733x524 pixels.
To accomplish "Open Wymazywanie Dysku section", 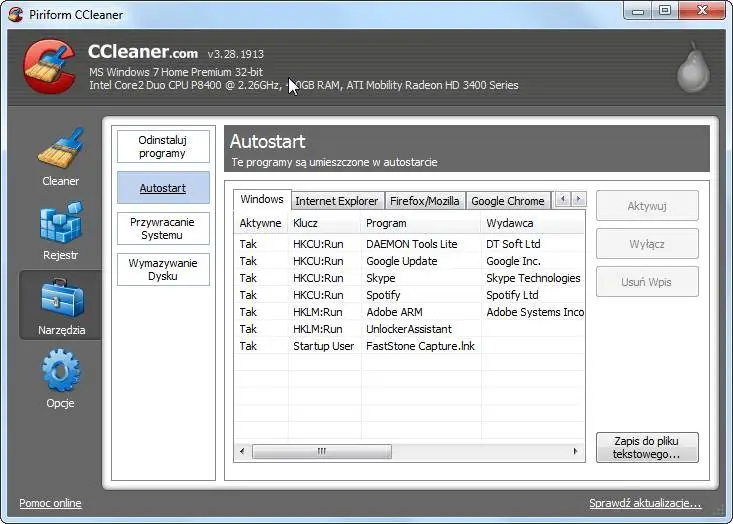I will click(x=163, y=269).
